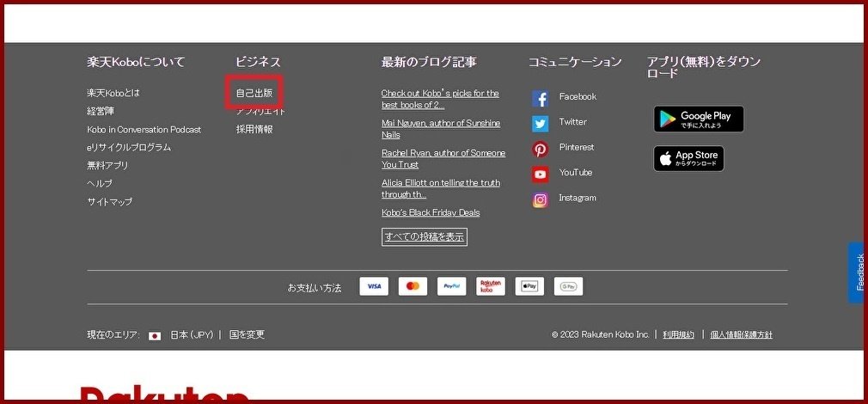
Task: Open the Instagram icon
Action: click(x=541, y=199)
